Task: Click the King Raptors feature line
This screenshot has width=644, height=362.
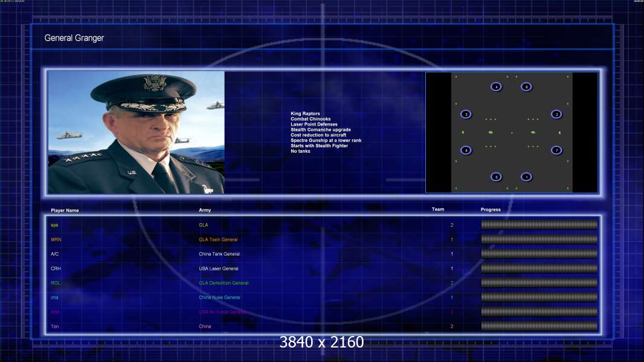Action: click(305, 113)
